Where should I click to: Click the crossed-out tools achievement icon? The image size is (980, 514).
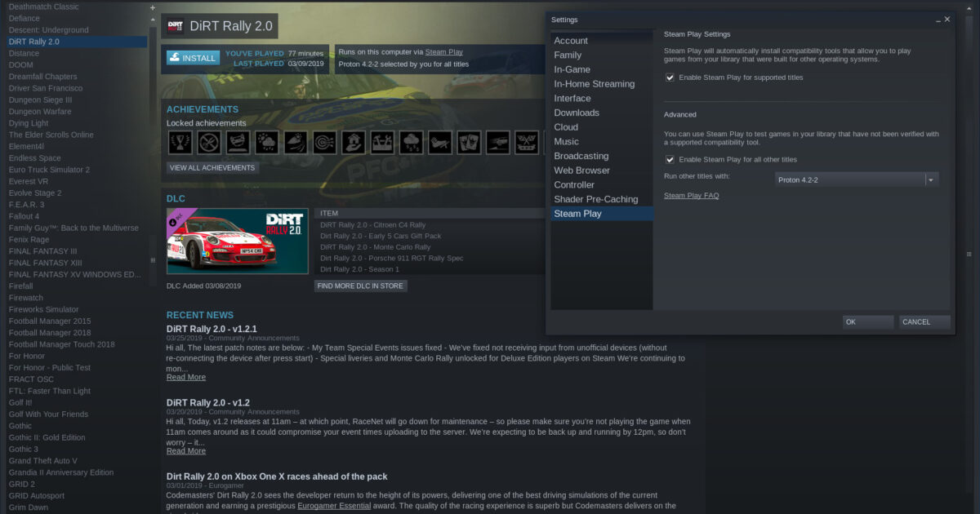pos(209,143)
